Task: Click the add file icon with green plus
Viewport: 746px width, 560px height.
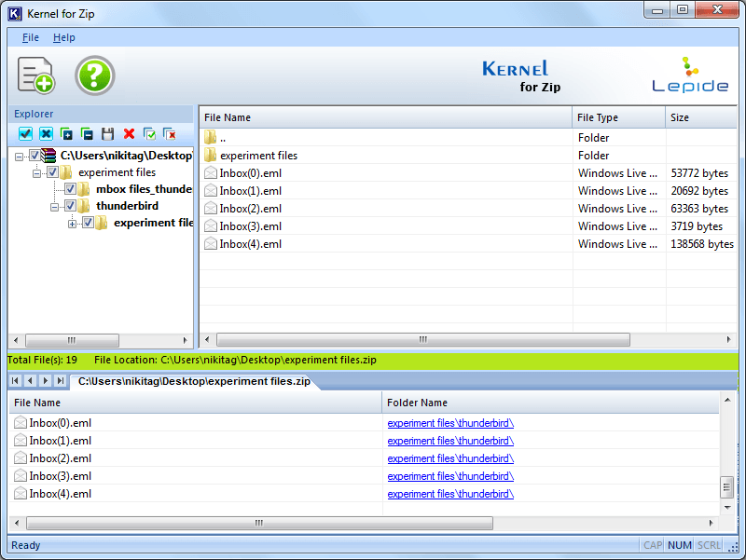Action: [x=36, y=75]
